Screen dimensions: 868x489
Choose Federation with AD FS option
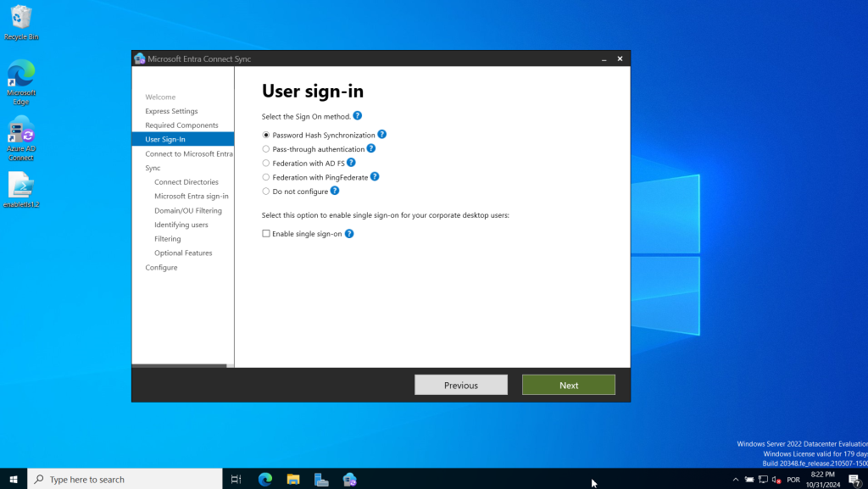265,164
